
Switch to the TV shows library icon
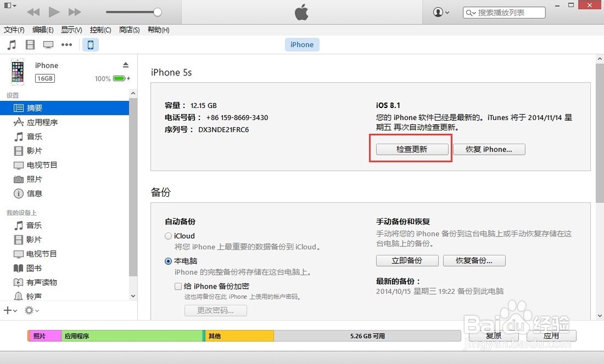coord(48,45)
